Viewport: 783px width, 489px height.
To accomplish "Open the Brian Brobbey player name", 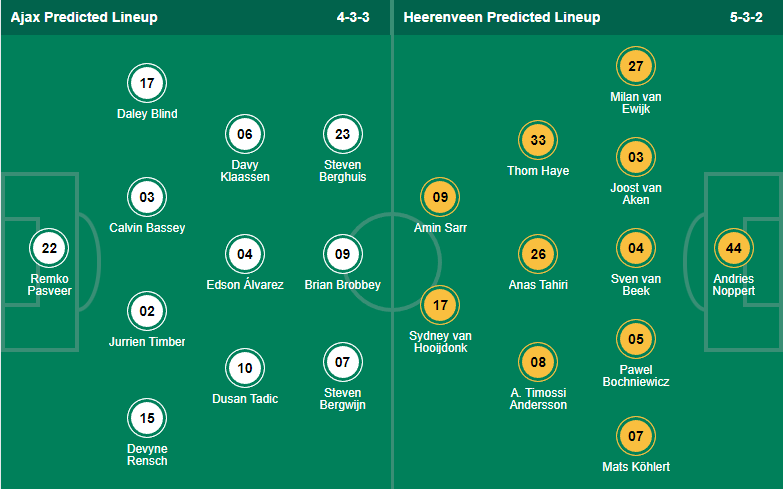I will [343, 285].
